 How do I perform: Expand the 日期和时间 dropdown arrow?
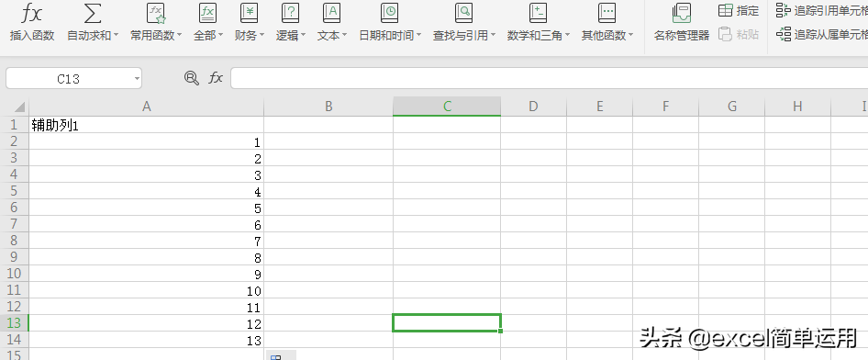click(x=418, y=36)
